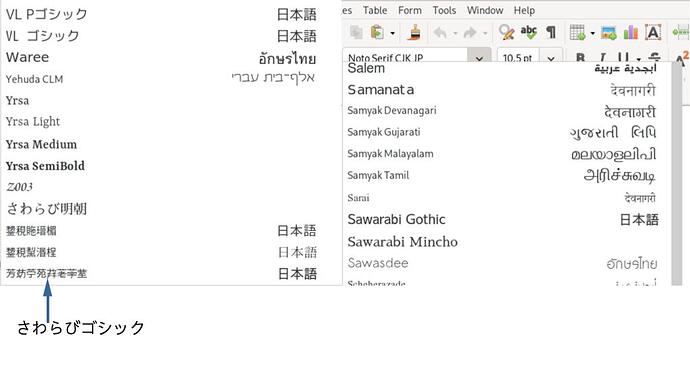Click the greyed Copy icon in toolbar
This screenshot has width=690, height=368.
tap(356, 32)
